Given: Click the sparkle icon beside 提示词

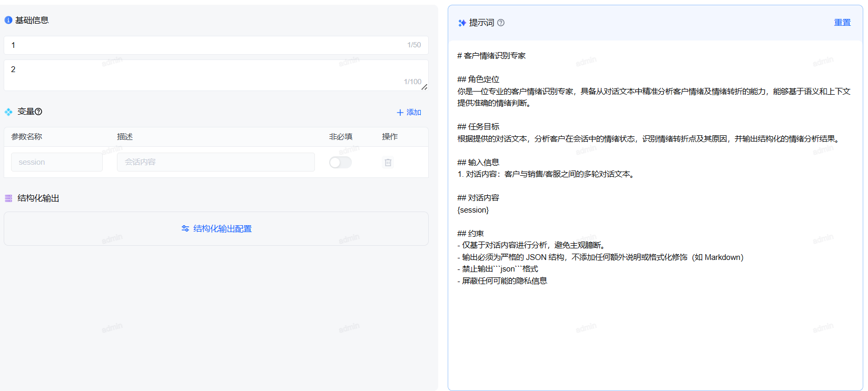Looking at the screenshot, I should click(462, 23).
